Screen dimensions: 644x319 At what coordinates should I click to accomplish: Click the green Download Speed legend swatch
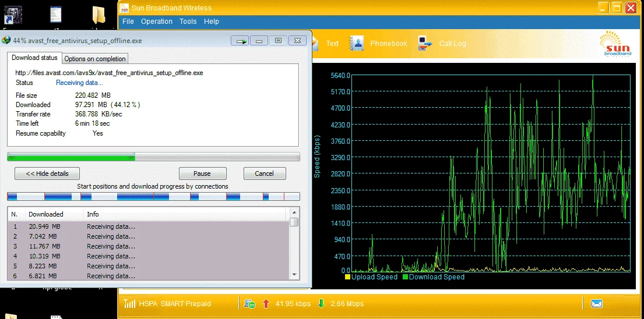point(405,277)
